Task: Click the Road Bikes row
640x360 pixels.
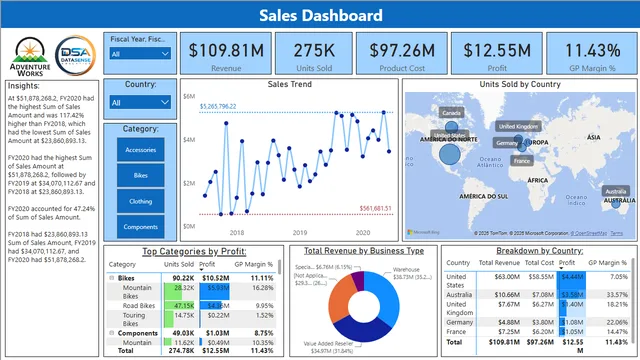Action: pyautogui.click(x=191, y=306)
